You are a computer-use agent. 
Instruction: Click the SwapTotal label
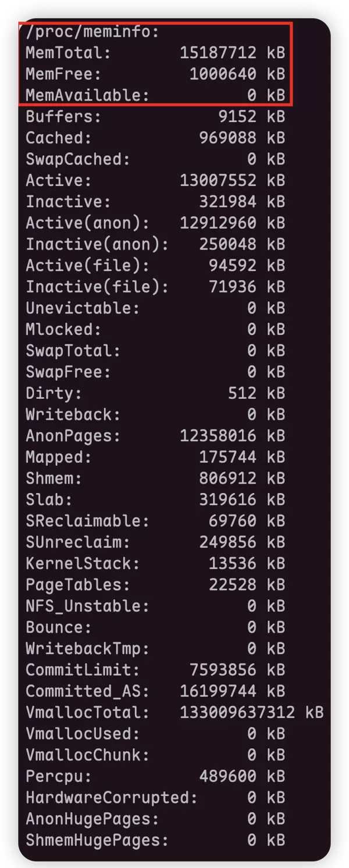click(x=73, y=351)
